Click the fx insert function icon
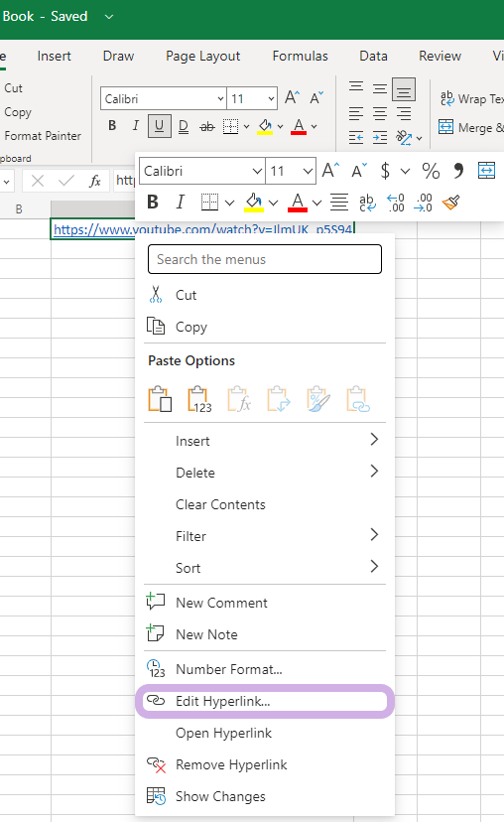Viewport: 504px width, 822px height. point(95,182)
